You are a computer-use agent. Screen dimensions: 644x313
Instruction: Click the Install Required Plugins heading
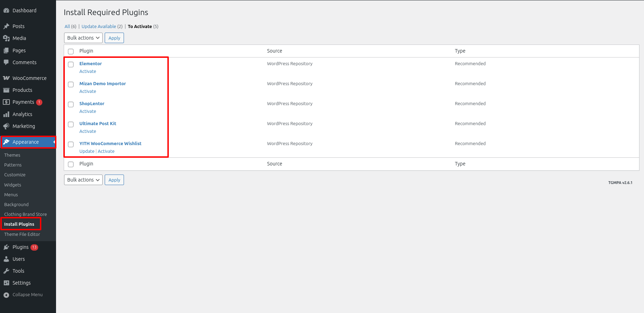point(106,12)
